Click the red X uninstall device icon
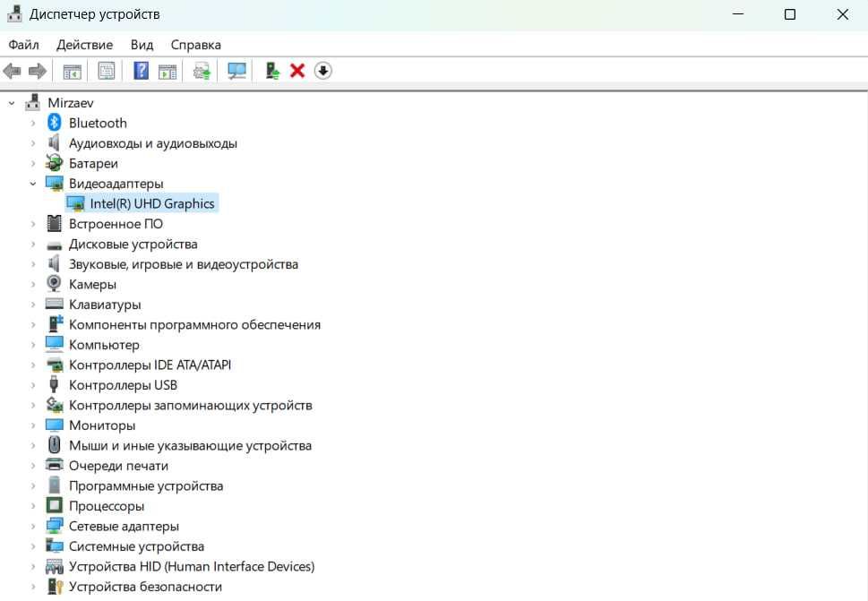The width and height of the screenshot is (868, 601). pyautogui.click(x=297, y=71)
